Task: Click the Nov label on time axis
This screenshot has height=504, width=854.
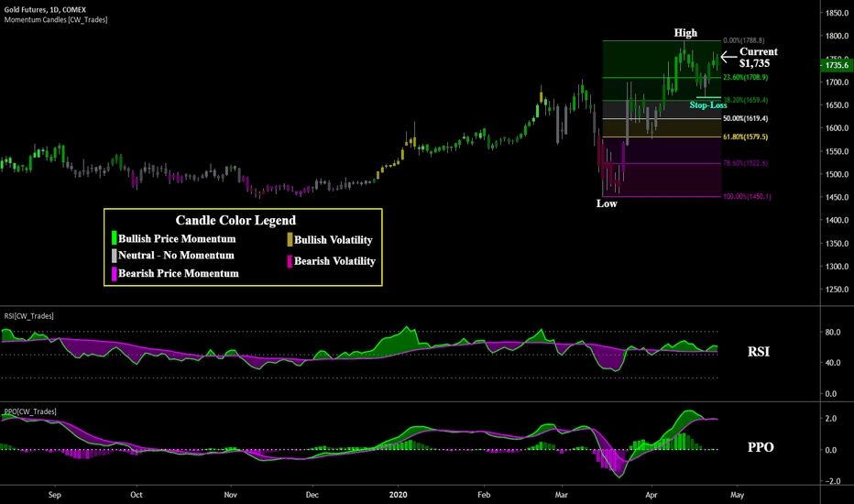Action: tap(230, 495)
